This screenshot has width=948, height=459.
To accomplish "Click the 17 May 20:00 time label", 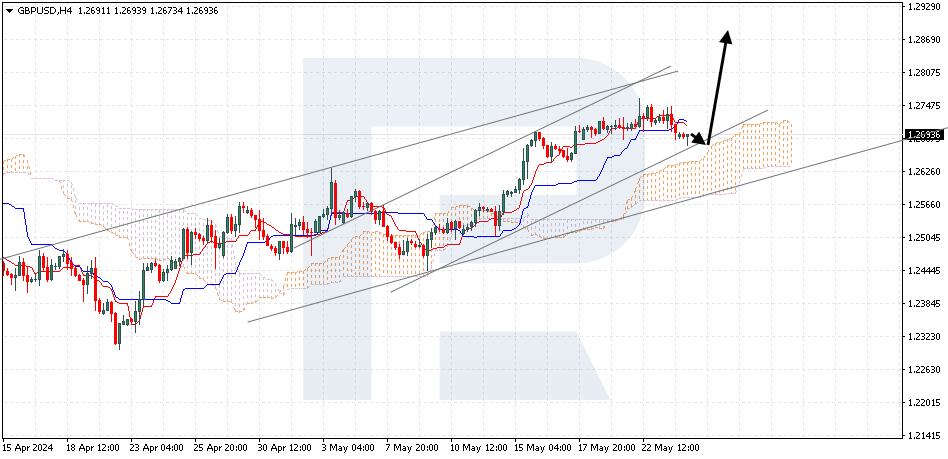I will click(x=607, y=448).
